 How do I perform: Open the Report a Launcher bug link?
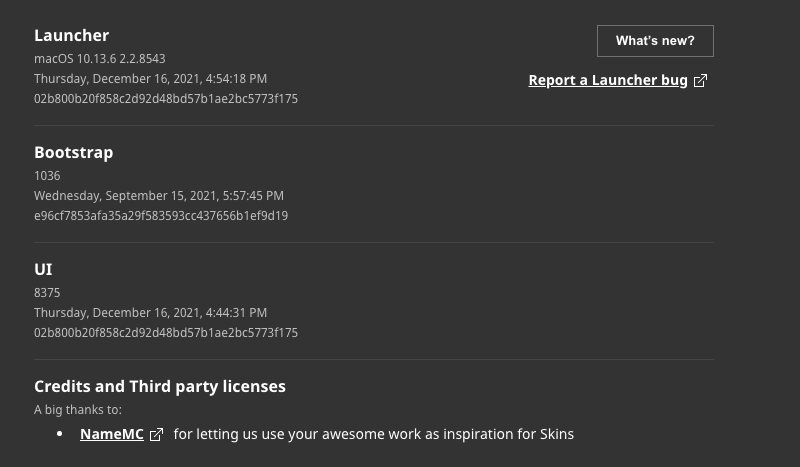[x=608, y=81]
